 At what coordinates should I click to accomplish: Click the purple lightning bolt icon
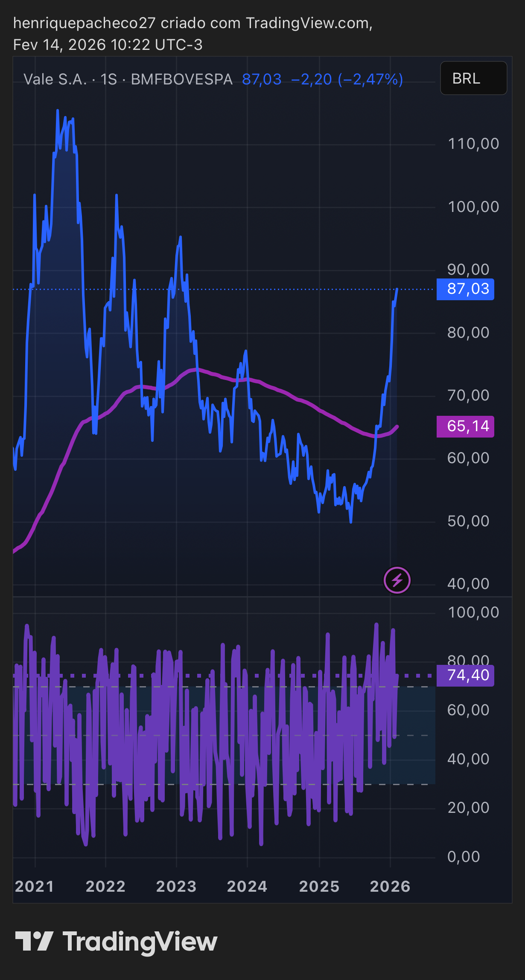(x=397, y=580)
